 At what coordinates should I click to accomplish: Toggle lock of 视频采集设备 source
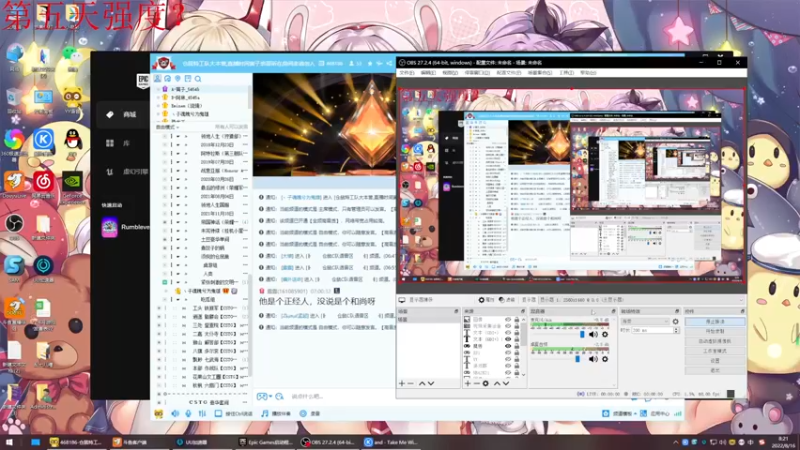(516, 326)
